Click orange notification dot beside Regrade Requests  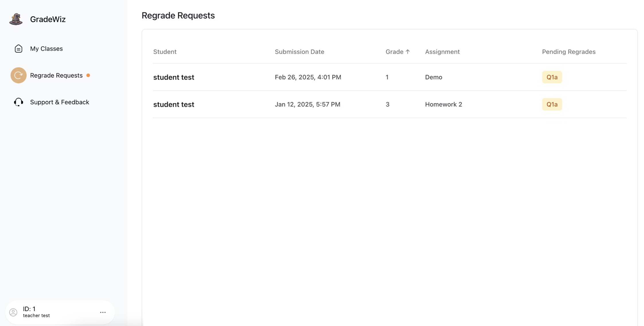tap(88, 75)
